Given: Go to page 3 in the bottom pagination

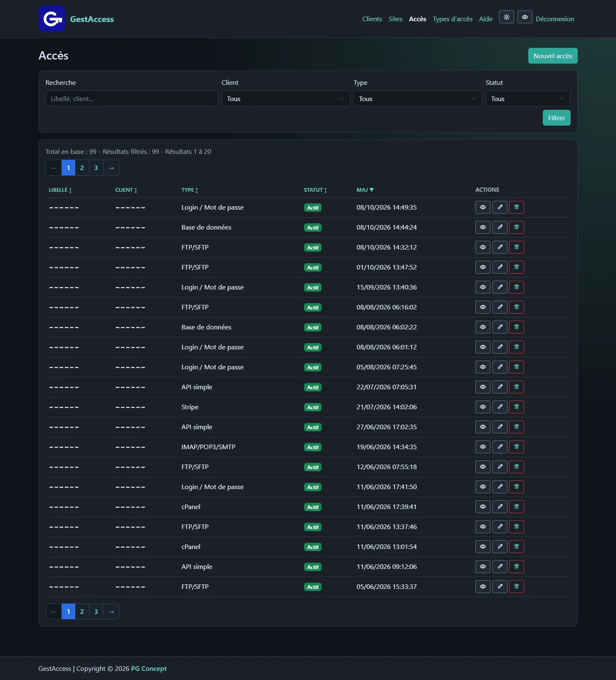Looking at the screenshot, I should pos(96,611).
